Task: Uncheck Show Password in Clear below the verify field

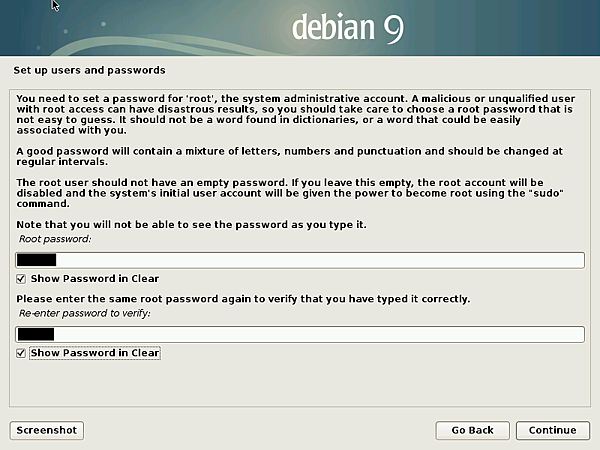Action: click(x=22, y=353)
